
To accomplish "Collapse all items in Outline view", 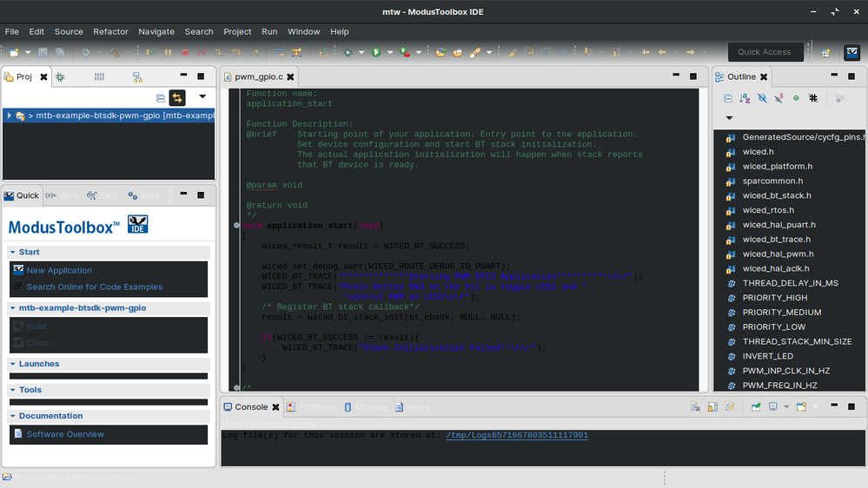I will (x=728, y=98).
